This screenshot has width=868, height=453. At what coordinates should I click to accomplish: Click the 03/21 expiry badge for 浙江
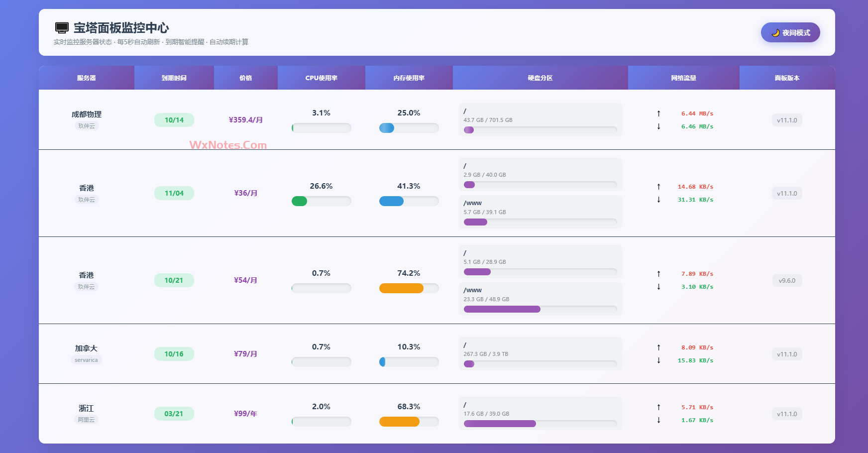tap(174, 414)
